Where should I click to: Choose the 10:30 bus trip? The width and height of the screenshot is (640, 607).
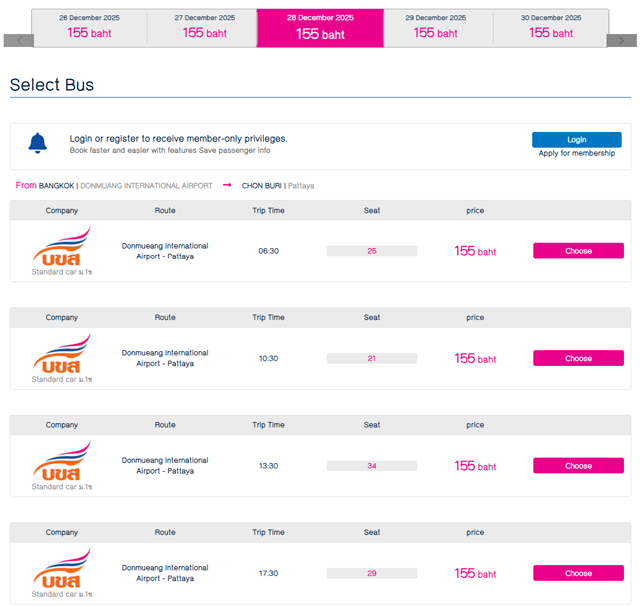(578, 358)
